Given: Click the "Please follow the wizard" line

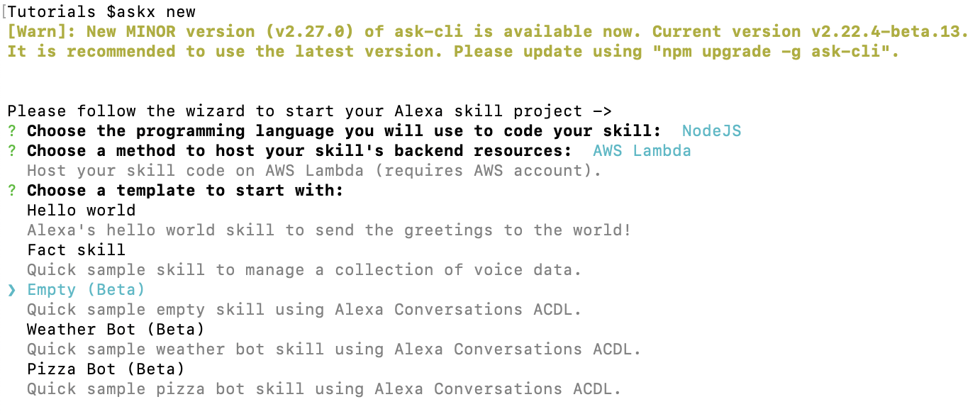Looking at the screenshot, I should (x=309, y=111).
